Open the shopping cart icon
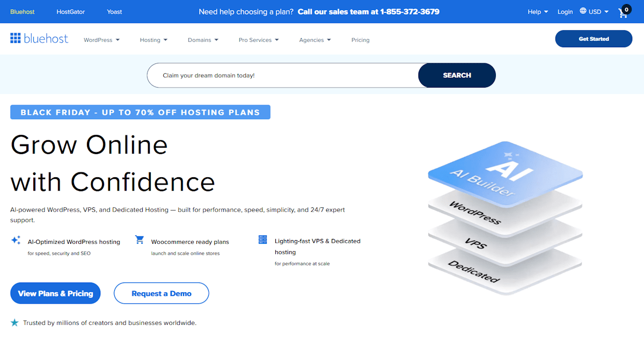Image resolution: width=644 pixels, height=340 pixels. tap(623, 11)
